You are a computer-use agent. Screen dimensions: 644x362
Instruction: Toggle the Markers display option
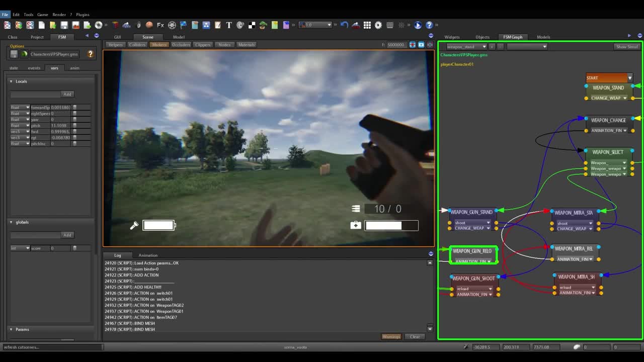pos(159,45)
